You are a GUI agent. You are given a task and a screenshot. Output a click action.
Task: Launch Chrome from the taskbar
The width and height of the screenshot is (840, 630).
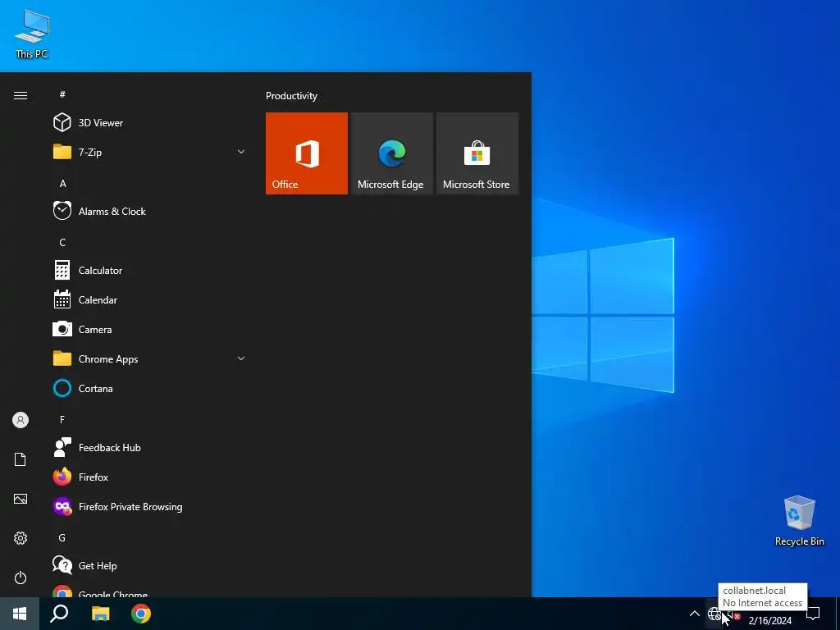141,614
